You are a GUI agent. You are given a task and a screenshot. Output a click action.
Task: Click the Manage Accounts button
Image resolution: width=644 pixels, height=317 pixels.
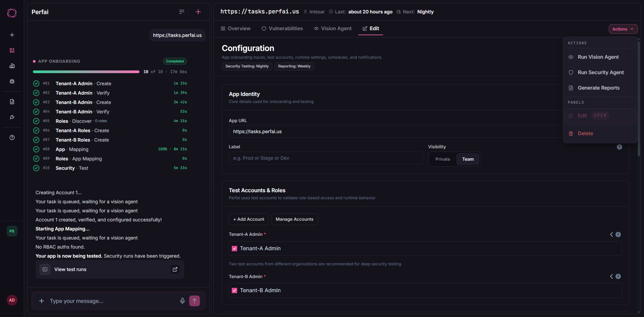pos(294,219)
